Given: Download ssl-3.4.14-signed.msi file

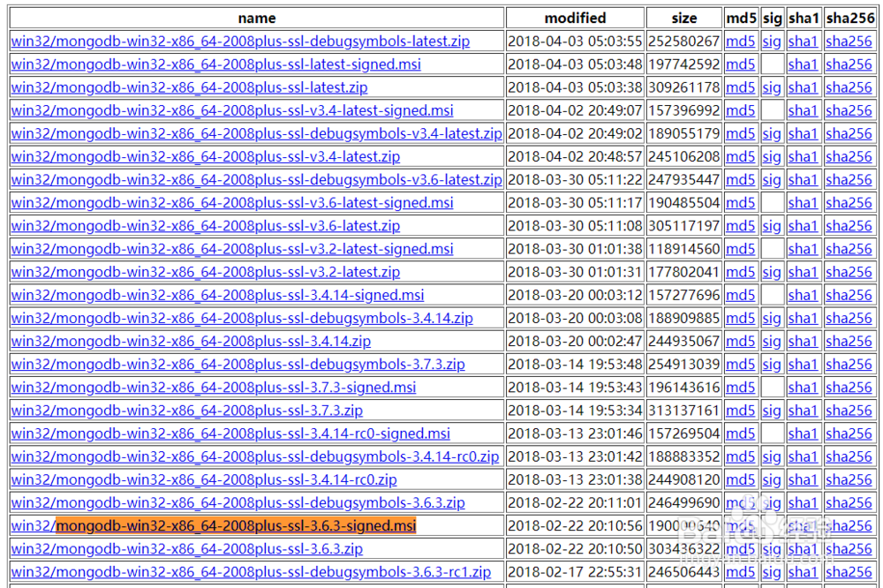Looking at the screenshot, I should tap(217, 295).
